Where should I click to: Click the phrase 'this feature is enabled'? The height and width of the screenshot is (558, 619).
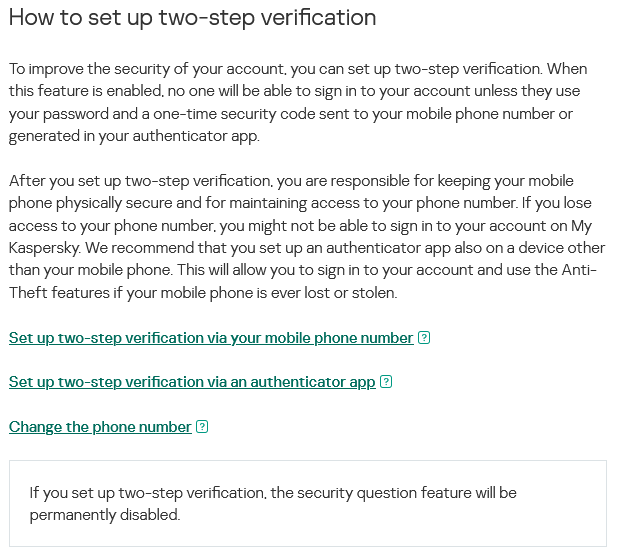[86, 91]
